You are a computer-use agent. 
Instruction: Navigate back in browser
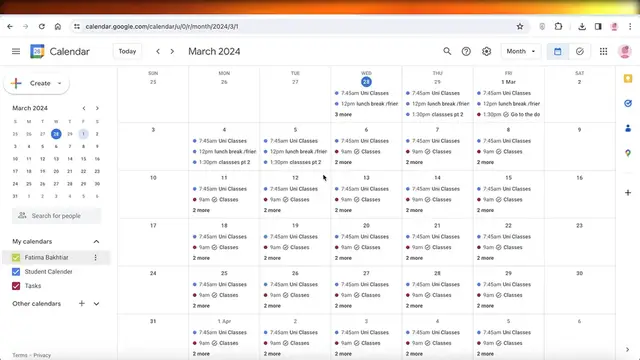(x=10, y=27)
